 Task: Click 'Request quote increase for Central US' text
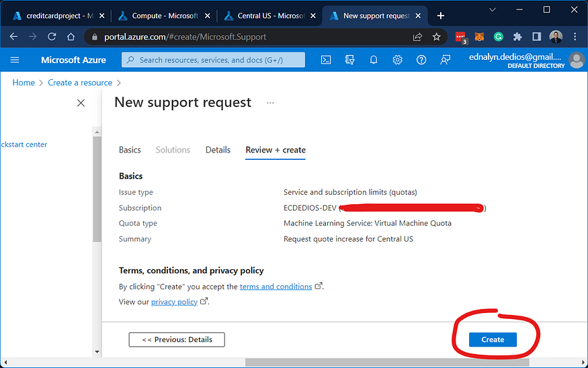[x=348, y=238]
